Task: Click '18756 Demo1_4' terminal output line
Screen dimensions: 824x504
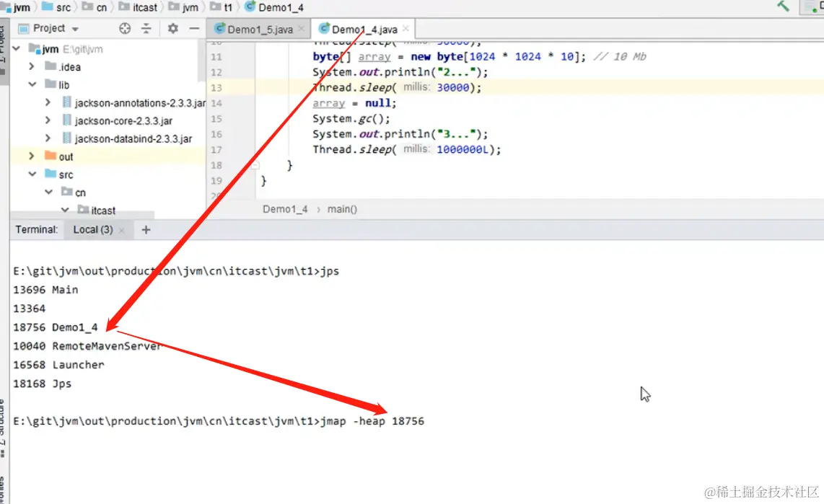Action: (55, 327)
